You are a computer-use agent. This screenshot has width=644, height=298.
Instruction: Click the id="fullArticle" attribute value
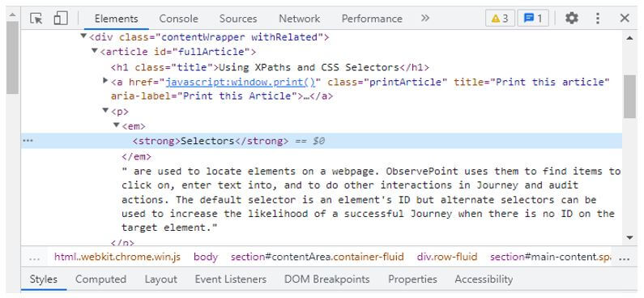[x=211, y=52]
